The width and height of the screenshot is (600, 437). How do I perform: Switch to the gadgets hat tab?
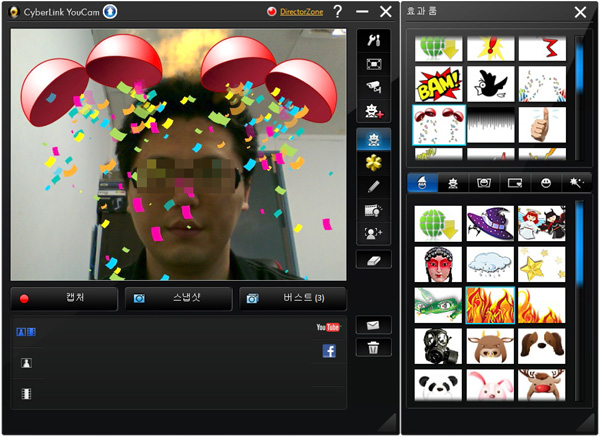pos(422,183)
